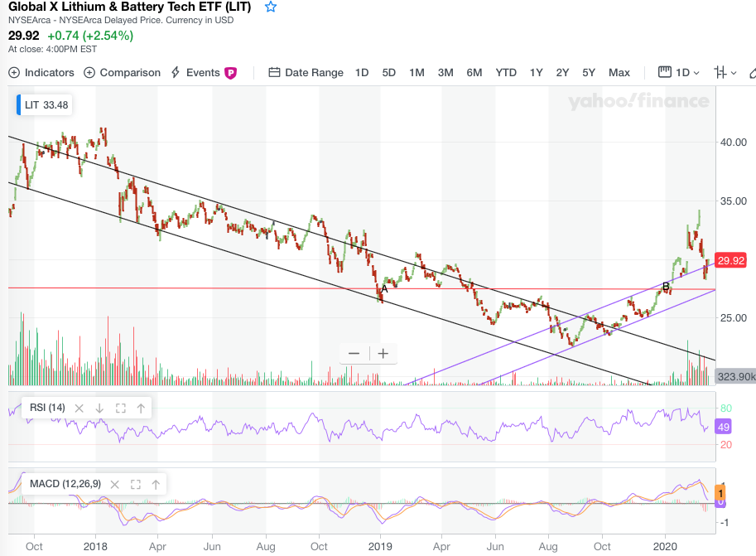Remove the RSI (14) indicator

(x=79, y=409)
